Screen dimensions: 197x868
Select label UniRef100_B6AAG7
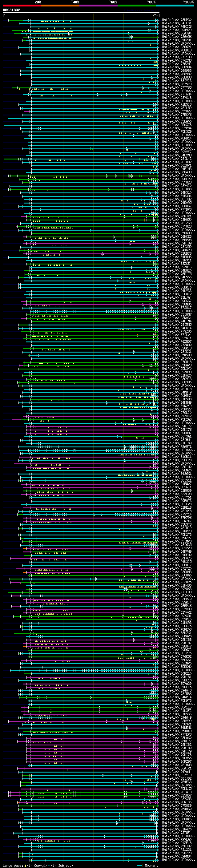coord(177,206)
